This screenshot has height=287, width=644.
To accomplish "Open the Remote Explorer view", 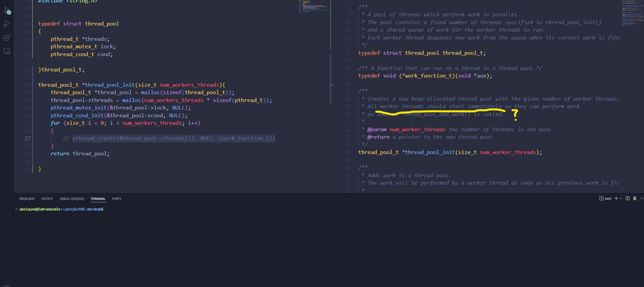I will coord(7,51).
